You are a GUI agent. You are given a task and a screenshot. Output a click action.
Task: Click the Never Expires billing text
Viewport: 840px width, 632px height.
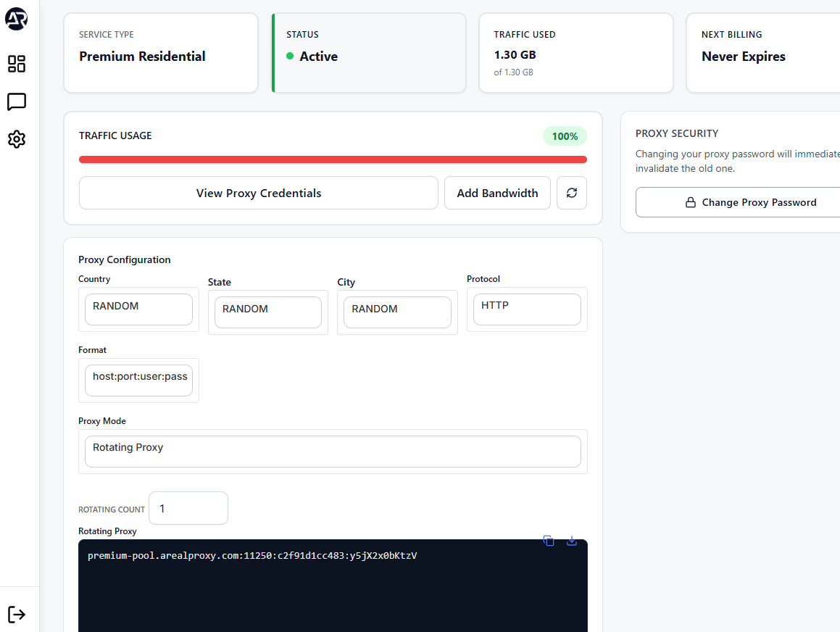744,57
